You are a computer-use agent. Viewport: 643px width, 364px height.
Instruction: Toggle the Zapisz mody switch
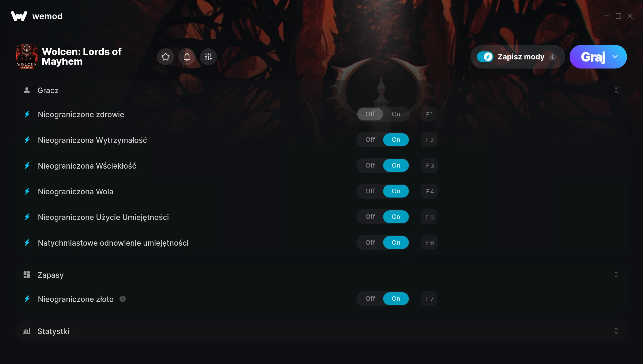485,57
